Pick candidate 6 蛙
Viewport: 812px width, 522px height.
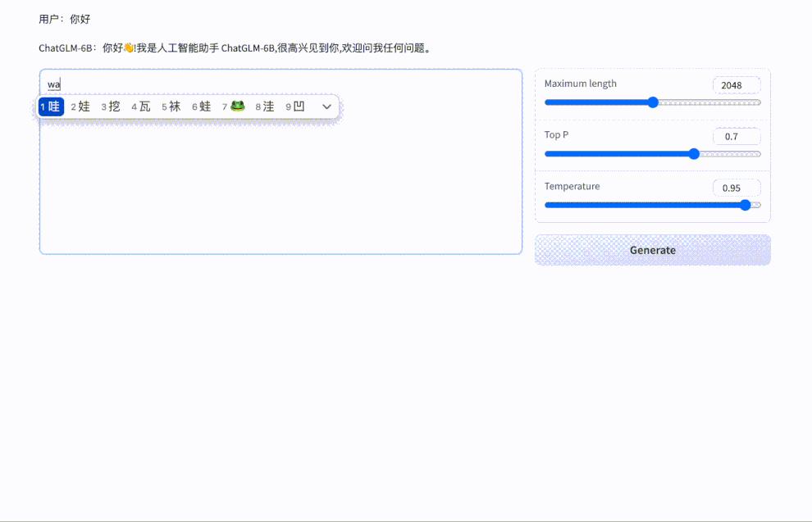pyautogui.click(x=201, y=107)
